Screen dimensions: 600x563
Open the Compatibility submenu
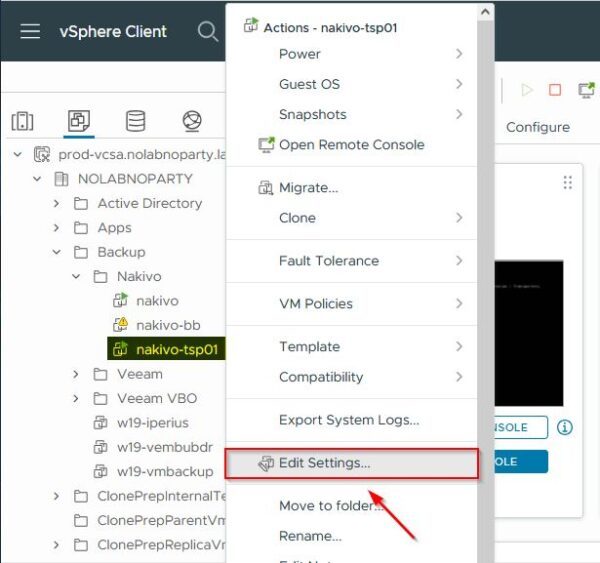351,377
